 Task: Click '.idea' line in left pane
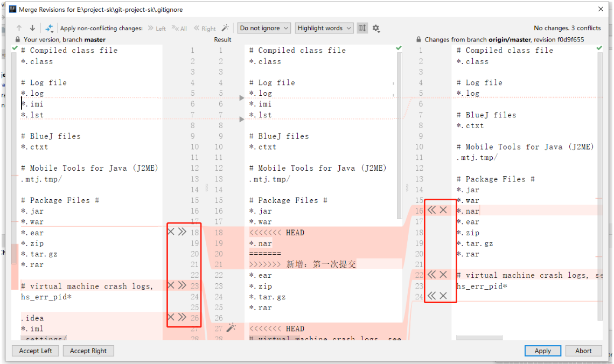click(x=32, y=318)
